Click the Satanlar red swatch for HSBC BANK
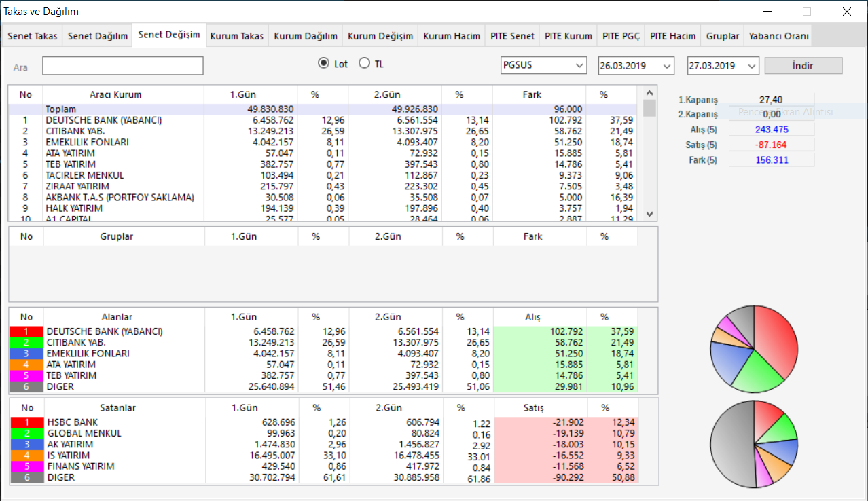This screenshot has height=501, width=868. tap(26, 422)
